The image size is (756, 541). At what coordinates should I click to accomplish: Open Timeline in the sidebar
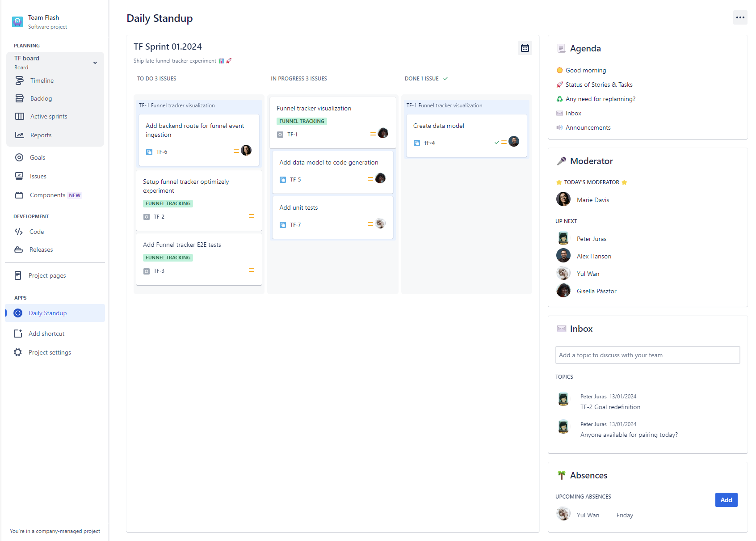point(42,80)
